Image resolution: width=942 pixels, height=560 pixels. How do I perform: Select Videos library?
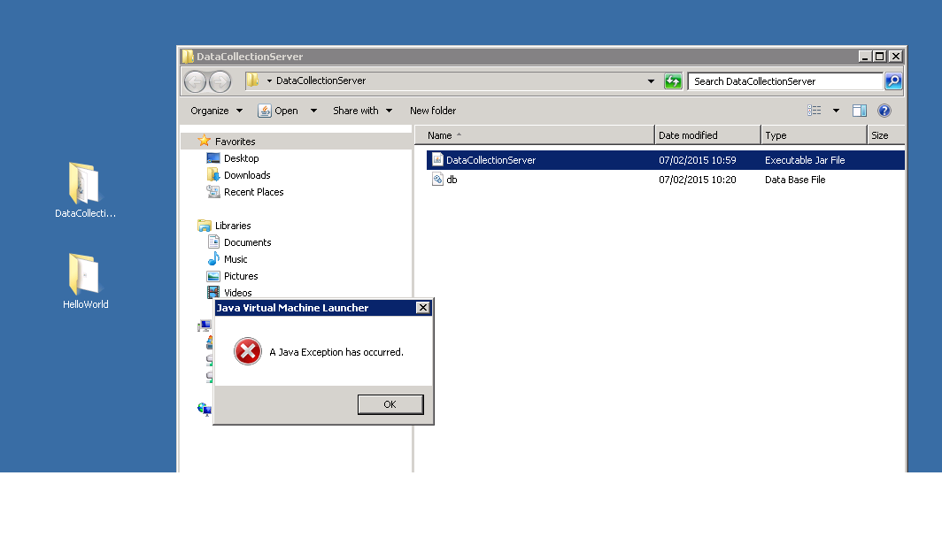pos(238,293)
